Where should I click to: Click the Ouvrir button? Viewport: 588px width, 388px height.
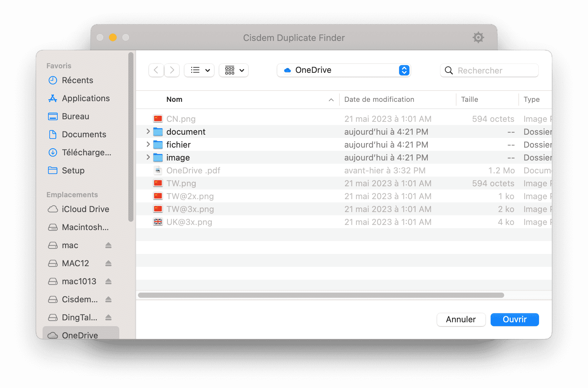click(x=514, y=319)
